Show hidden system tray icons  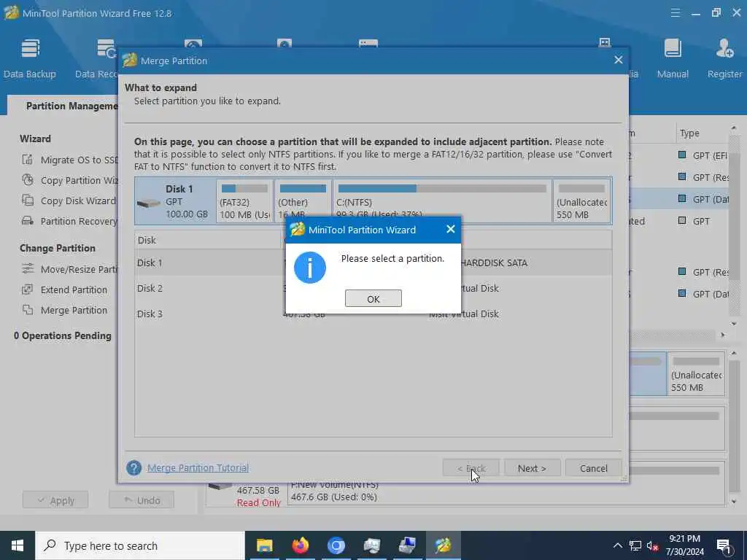617,545
